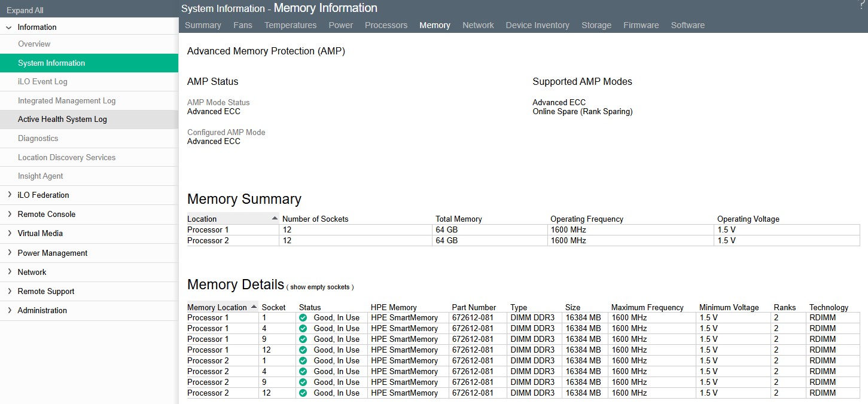Click green status icon for Processor 1 socket 4
Viewport: 868px width, 404px height.
click(303, 329)
